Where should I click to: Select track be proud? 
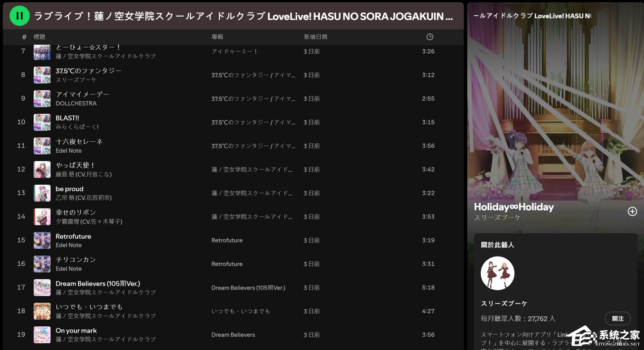[69, 189]
